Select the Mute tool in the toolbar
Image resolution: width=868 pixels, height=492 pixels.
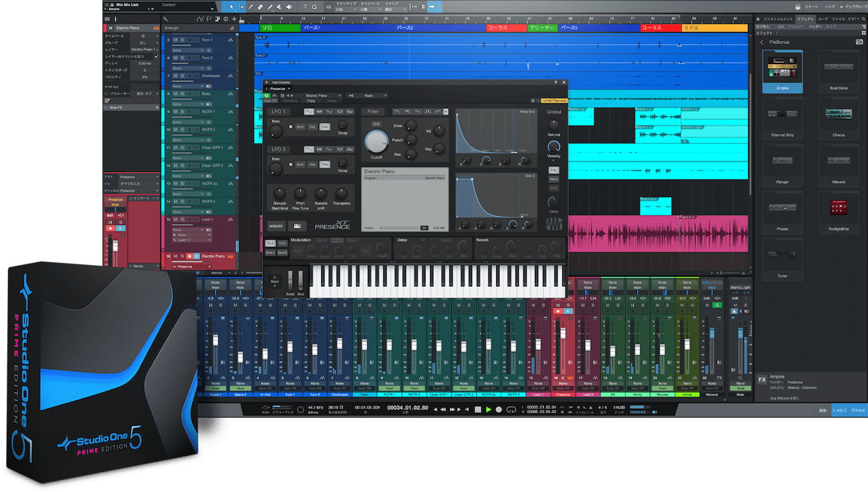click(x=278, y=7)
